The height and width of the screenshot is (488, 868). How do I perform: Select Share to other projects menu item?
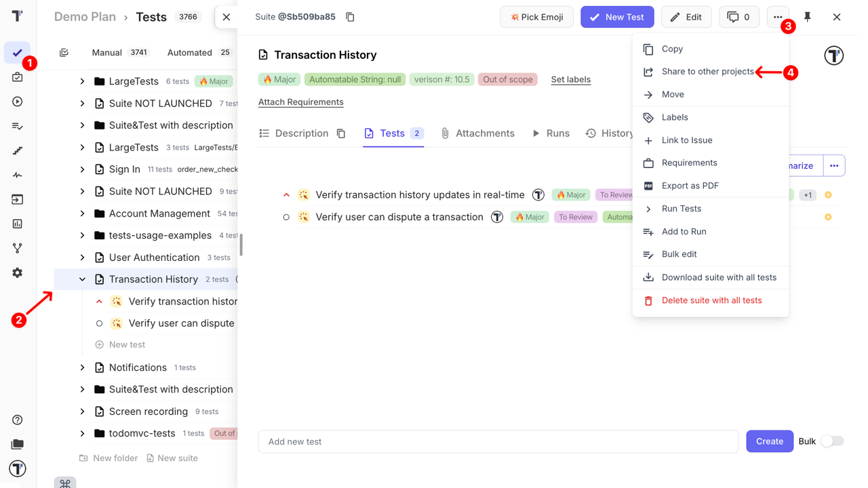(x=706, y=71)
